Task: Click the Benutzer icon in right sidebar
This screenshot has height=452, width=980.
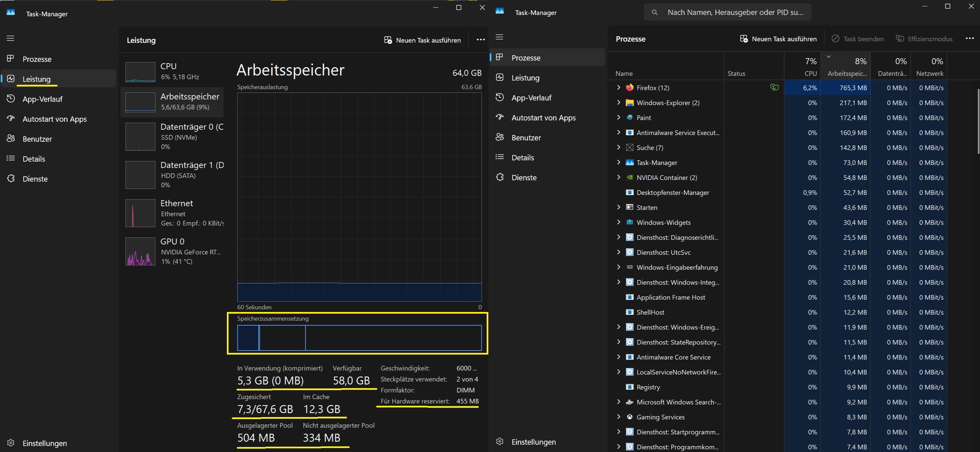Action: pos(500,137)
